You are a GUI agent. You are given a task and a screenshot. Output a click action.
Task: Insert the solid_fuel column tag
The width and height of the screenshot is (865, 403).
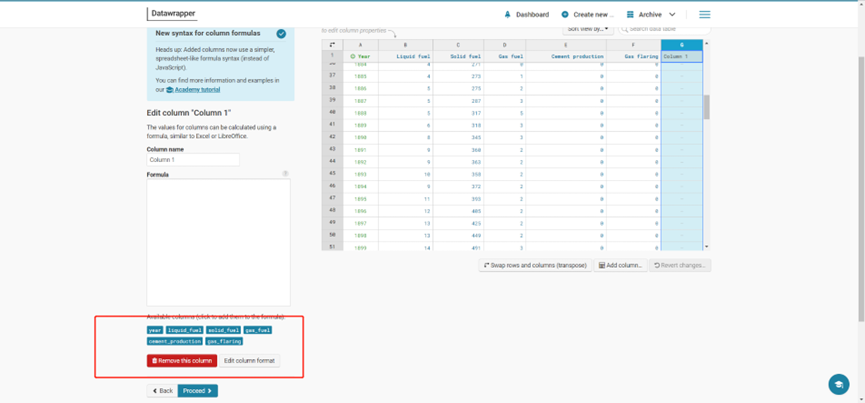point(224,330)
